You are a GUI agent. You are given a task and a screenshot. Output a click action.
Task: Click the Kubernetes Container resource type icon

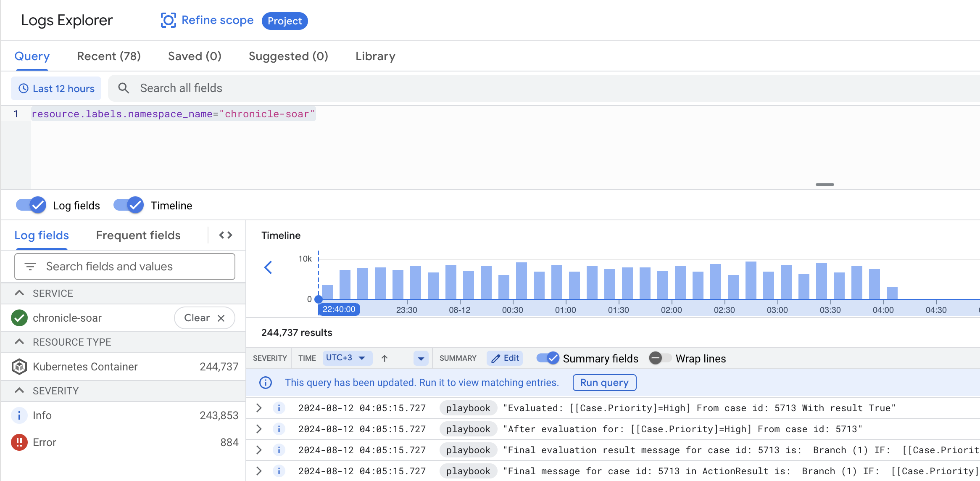click(x=19, y=366)
